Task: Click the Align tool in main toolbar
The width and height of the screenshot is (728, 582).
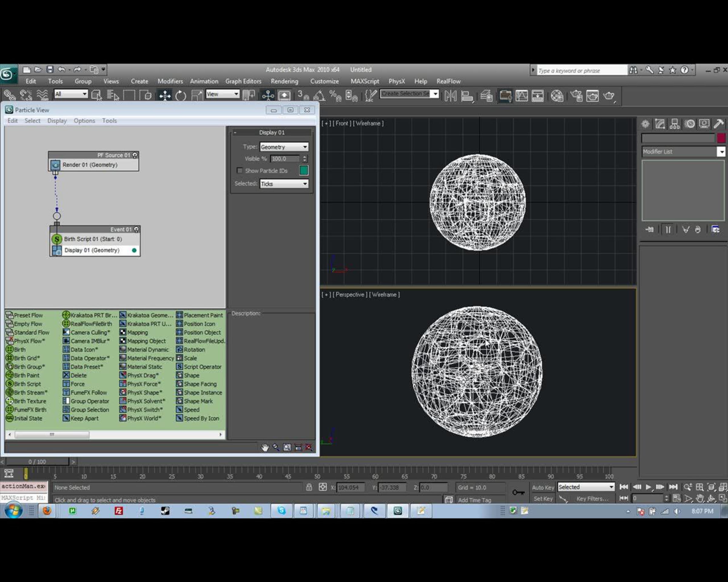Action: [467, 96]
